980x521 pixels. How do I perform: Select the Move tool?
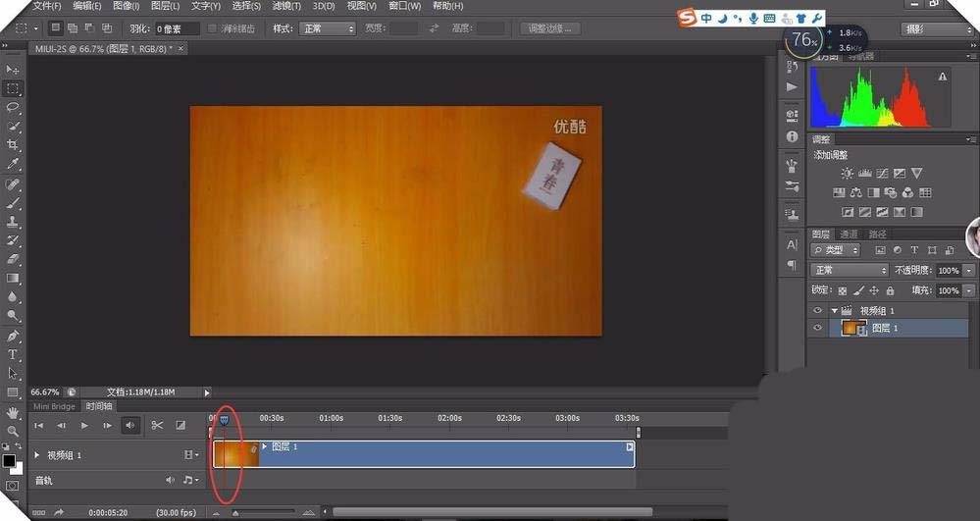(13, 70)
